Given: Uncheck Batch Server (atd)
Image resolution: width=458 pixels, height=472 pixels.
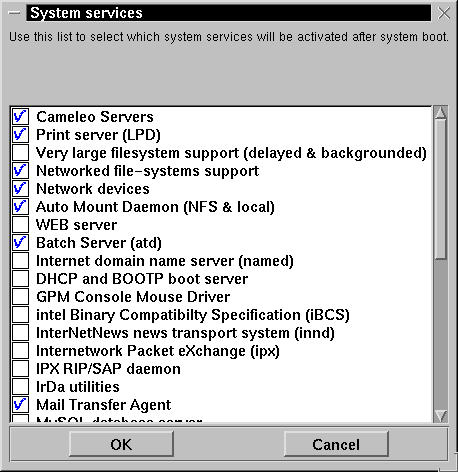Looking at the screenshot, I should (21, 243).
